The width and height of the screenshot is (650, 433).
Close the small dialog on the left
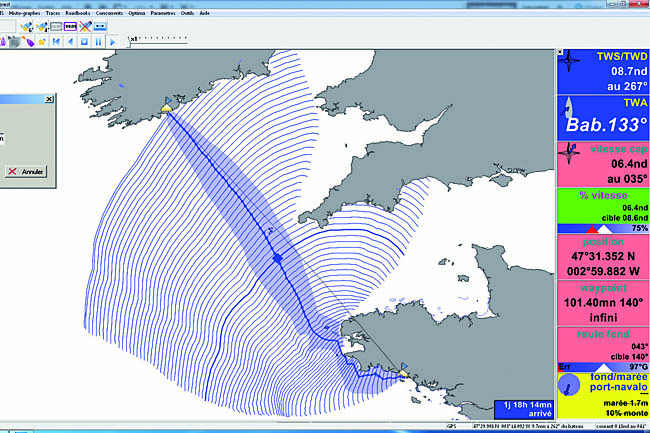(x=47, y=101)
